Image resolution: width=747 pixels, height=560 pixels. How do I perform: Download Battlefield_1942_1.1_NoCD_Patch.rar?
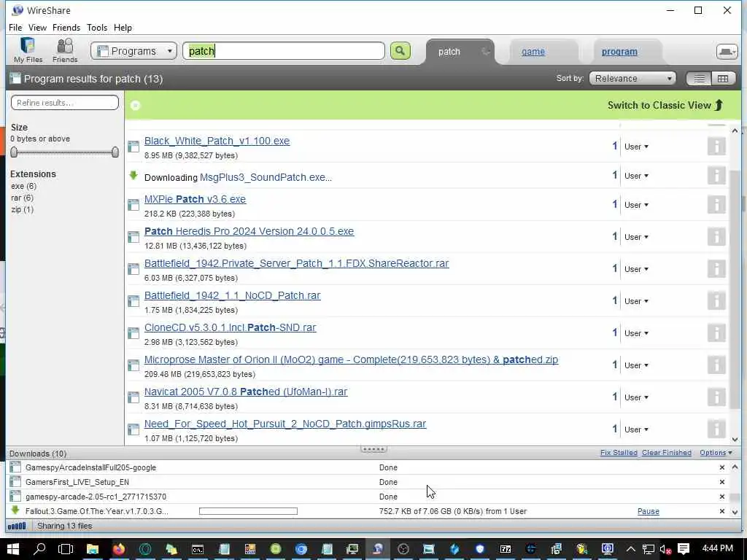point(232,296)
